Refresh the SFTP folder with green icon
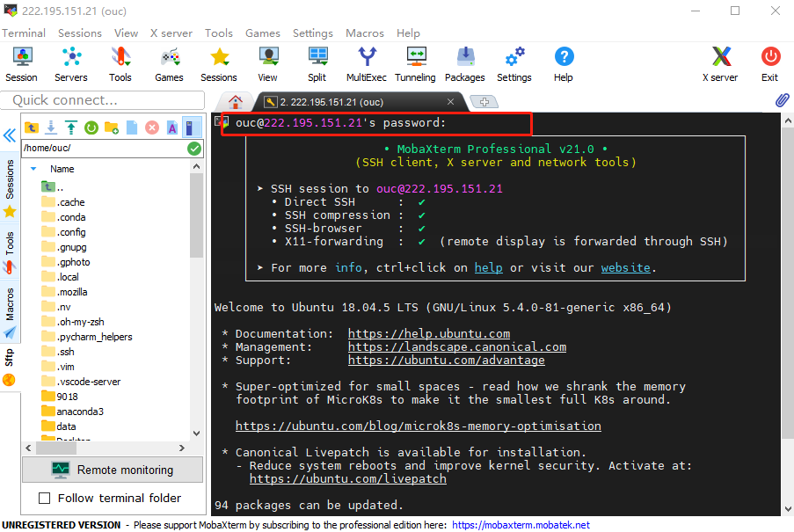 click(91, 128)
